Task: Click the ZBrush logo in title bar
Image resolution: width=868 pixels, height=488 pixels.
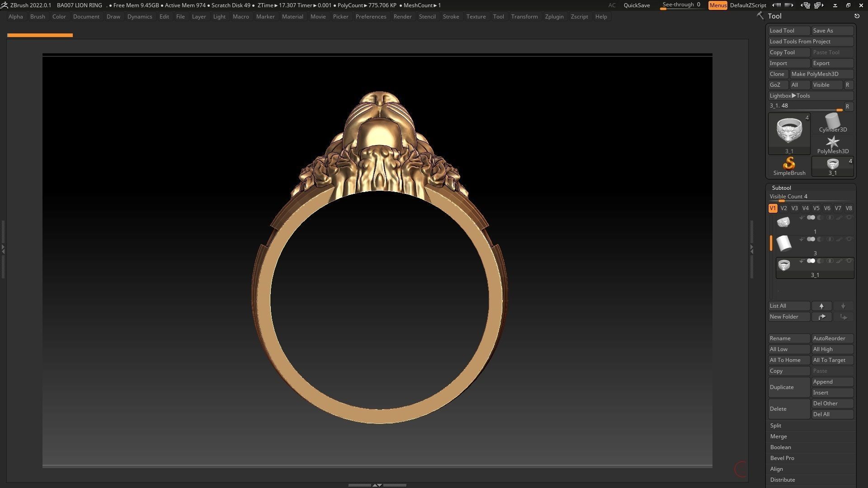Action: [4, 5]
